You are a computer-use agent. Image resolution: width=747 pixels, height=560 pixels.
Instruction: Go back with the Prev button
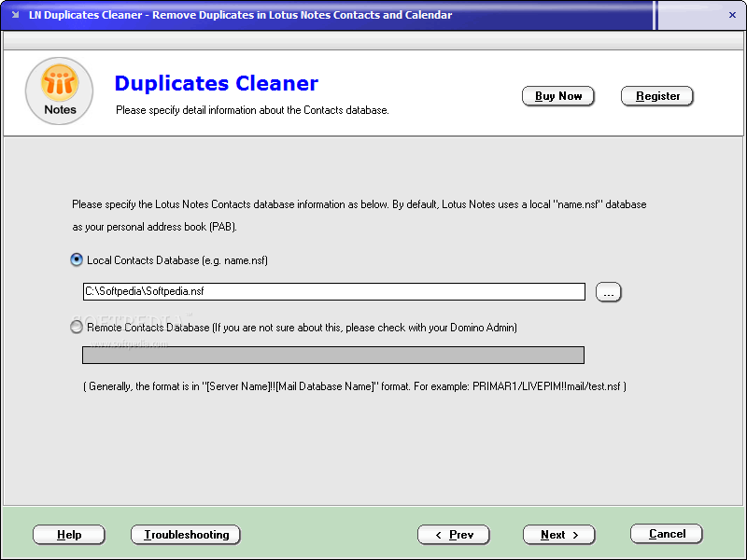(x=454, y=535)
